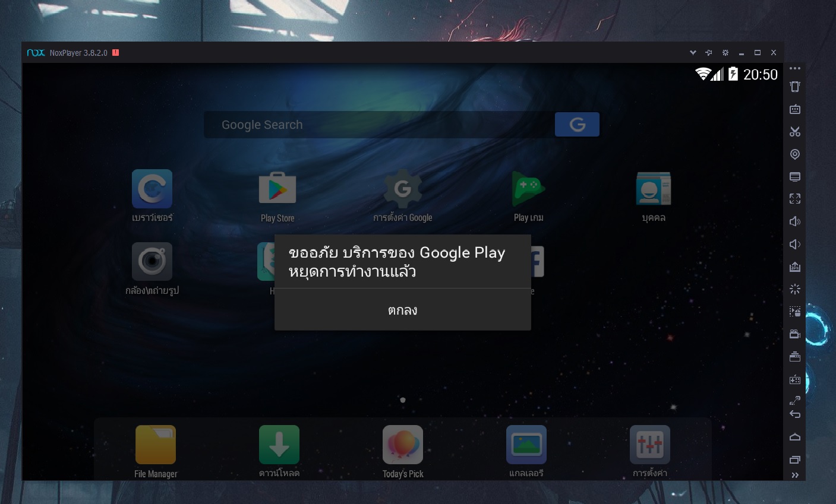Show recent apps via sidebar icon
Screen dimensions: 836x504
(795, 459)
